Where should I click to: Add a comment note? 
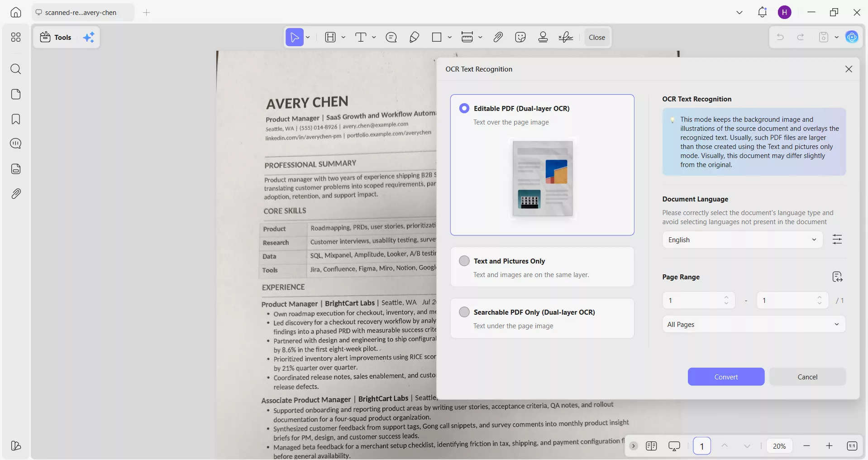pos(391,37)
